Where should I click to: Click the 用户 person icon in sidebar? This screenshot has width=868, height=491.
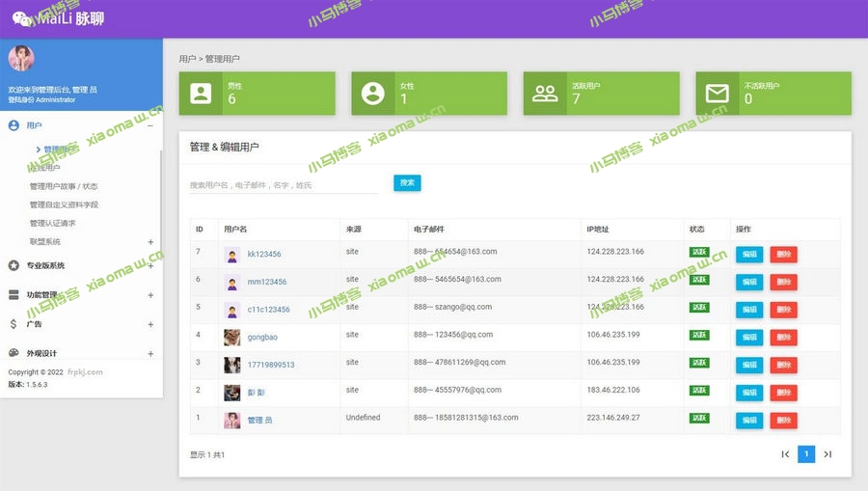(14, 125)
